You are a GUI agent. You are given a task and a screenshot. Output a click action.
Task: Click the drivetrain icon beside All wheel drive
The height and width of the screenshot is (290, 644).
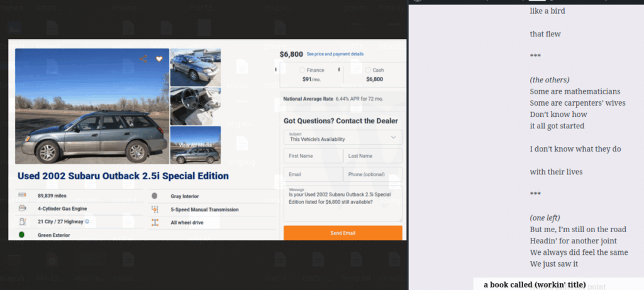coord(155,223)
